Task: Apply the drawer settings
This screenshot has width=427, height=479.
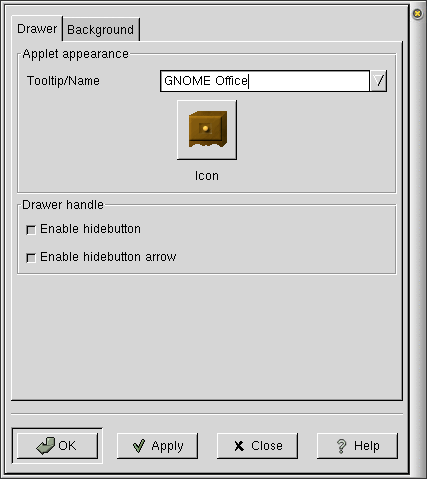Action: (157, 446)
